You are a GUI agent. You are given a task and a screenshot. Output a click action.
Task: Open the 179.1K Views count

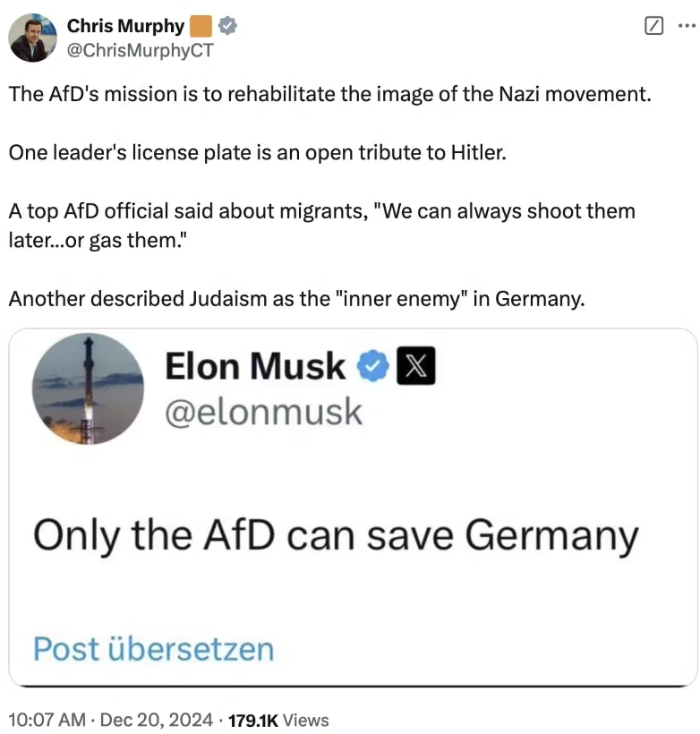(x=279, y=720)
